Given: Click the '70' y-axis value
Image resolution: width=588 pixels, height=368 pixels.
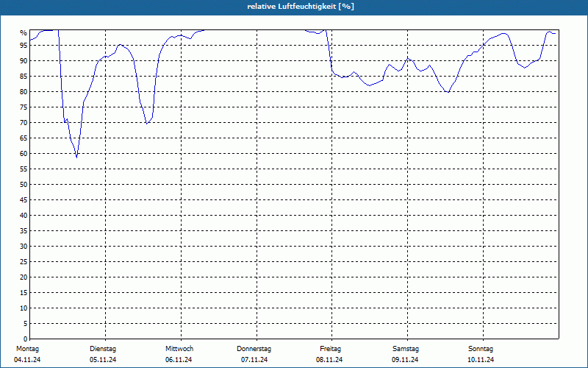Looking at the screenshot, I should (x=24, y=123).
